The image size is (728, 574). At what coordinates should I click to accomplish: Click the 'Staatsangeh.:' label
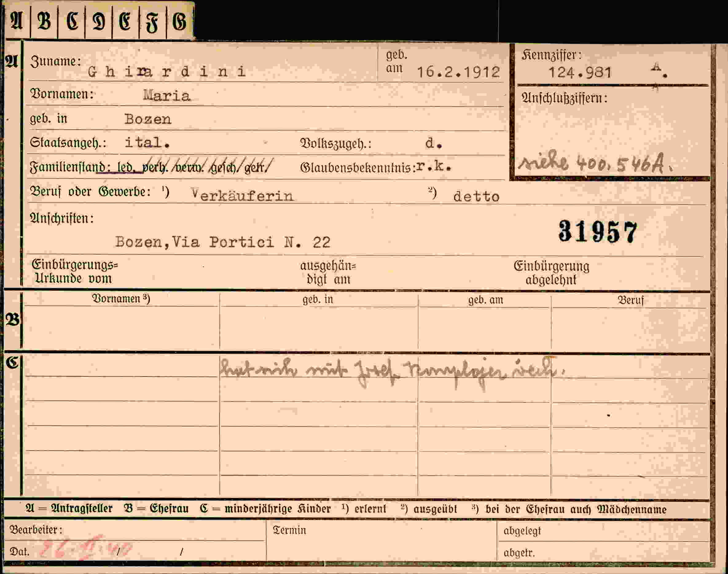click(x=68, y=143)
